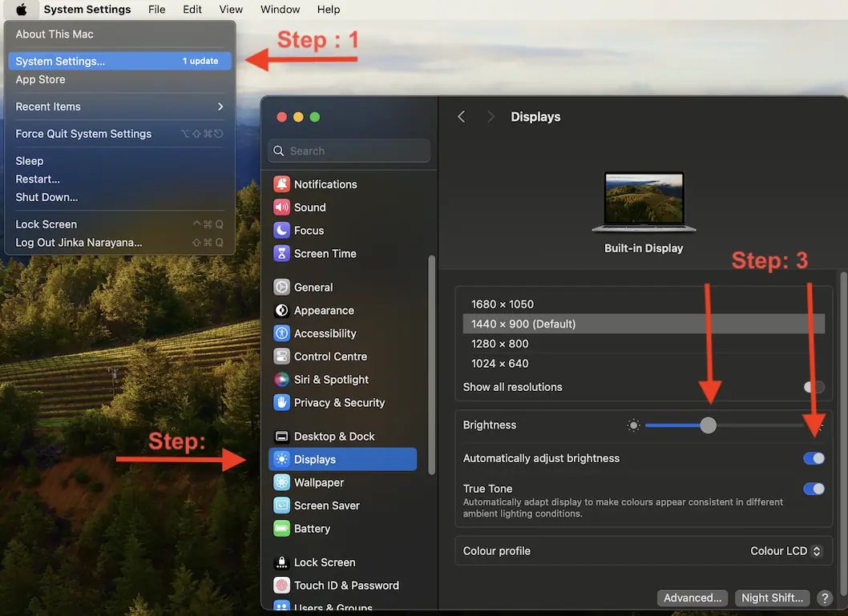Choose Force Quit System Settings menu item
This screenshot has height=616, width=848.
point(83,134)
